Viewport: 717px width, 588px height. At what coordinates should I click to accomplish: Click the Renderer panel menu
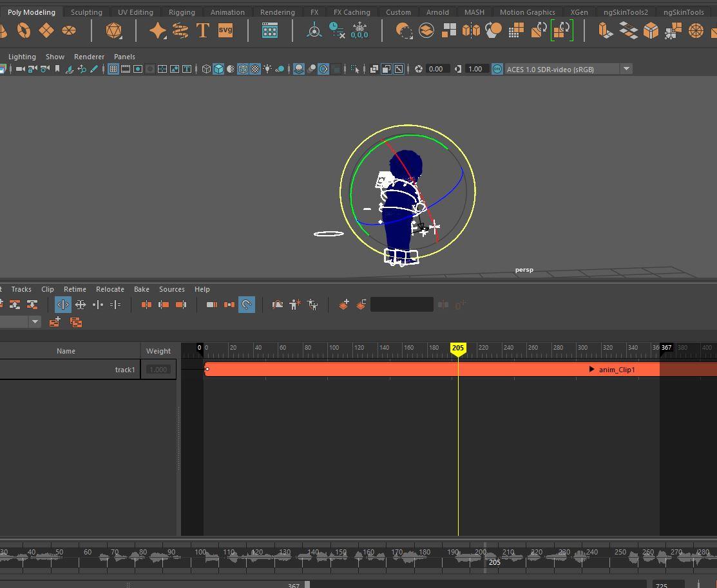tap(89, 57)
